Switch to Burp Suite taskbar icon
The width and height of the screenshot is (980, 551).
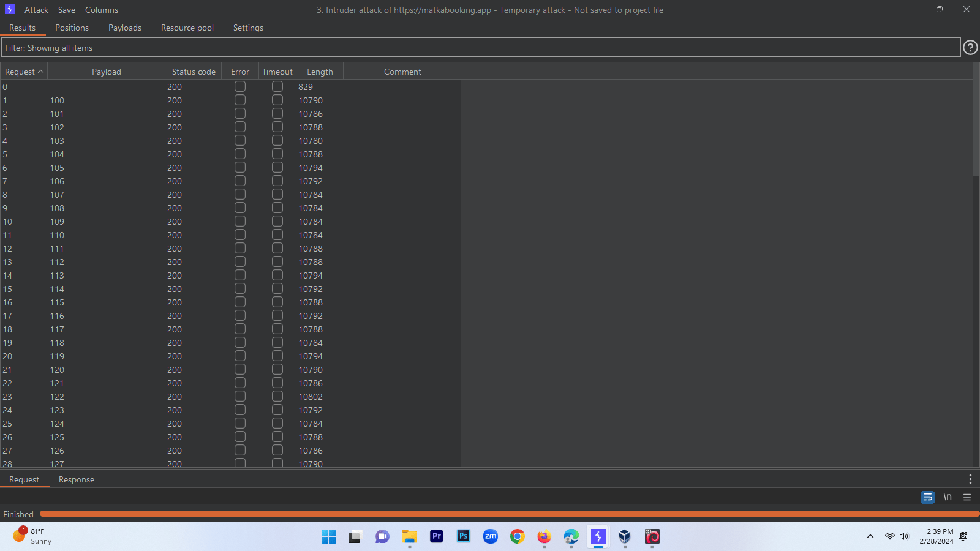(598, 537)
